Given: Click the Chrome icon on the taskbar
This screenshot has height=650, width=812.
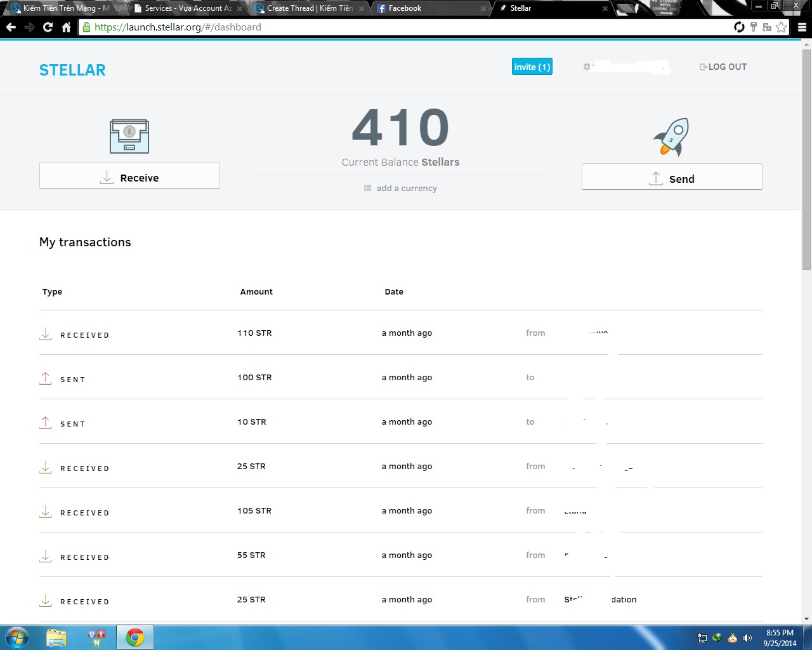Looking at the screenshot, I should click(x=135, y=637).
